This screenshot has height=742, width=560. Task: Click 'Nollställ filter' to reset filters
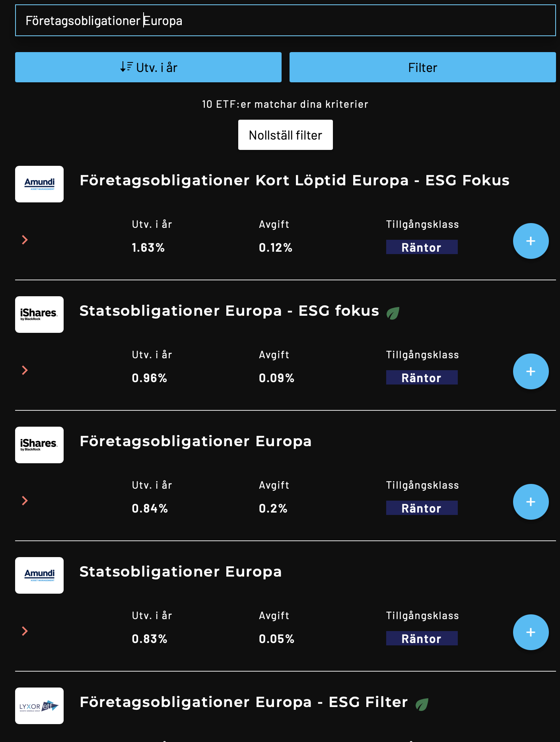click(285, 135)
